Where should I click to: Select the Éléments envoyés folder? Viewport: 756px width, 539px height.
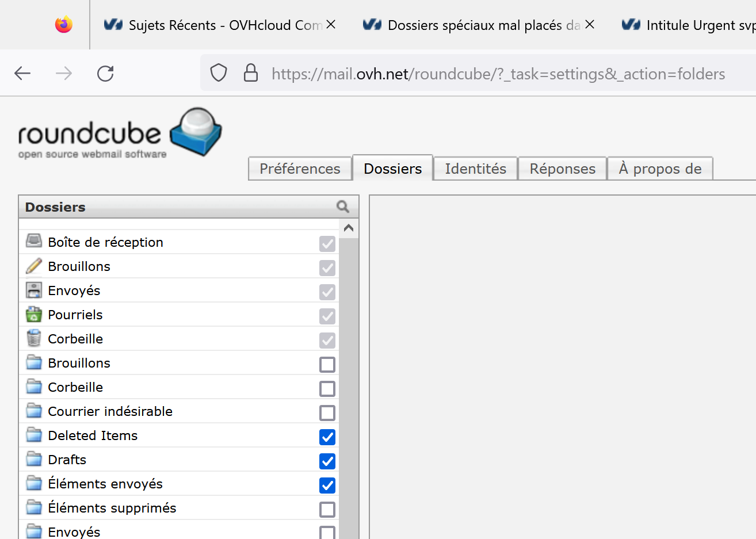[x=105, y=484]
